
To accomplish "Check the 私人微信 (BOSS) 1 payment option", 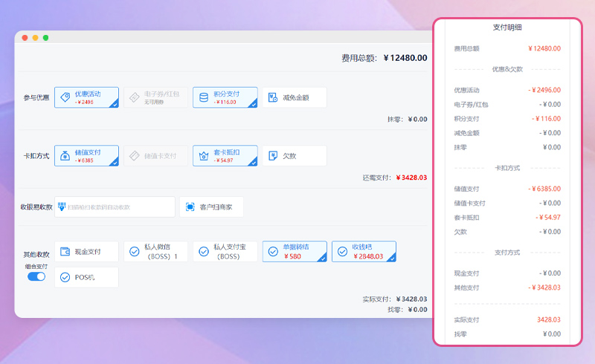I will point(135,252).
